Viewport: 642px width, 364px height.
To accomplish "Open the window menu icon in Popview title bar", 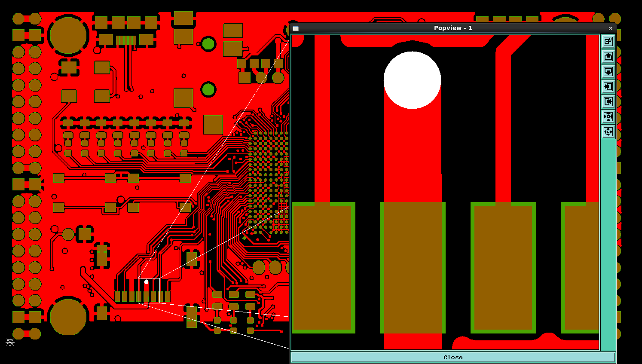I will coord(296,28).
